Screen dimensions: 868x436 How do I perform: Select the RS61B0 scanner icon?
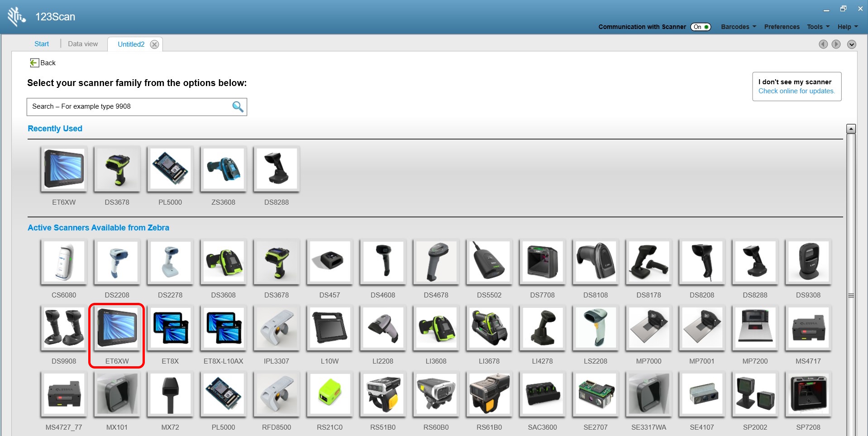(489, 394)
